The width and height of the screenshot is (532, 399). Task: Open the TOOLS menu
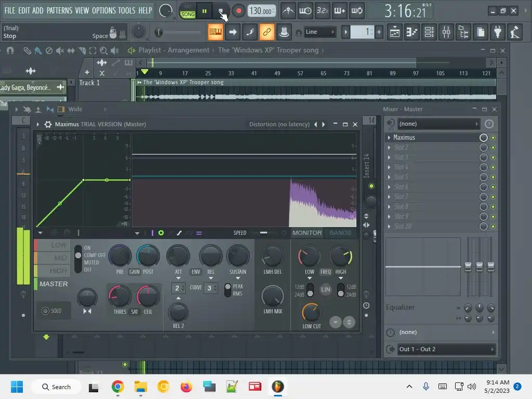tap(127, 10)
